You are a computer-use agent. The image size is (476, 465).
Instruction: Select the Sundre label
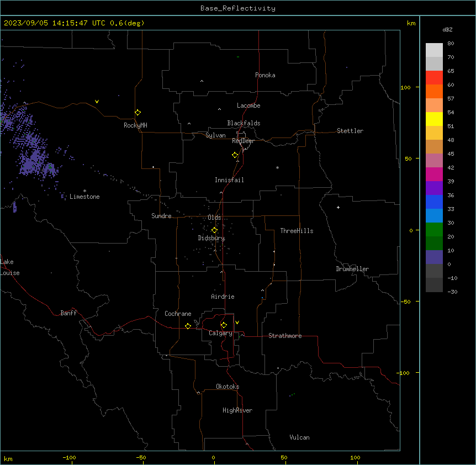point(161,216)
